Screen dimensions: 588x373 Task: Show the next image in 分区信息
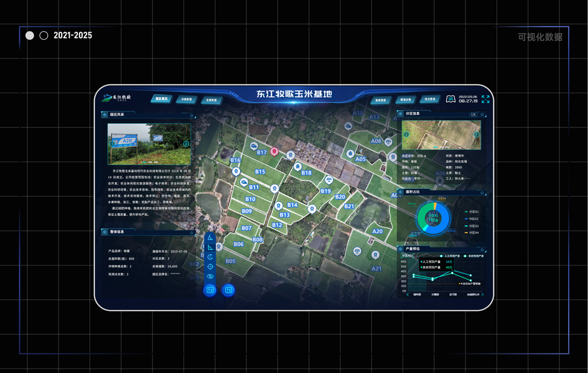(x=476, y=134)
